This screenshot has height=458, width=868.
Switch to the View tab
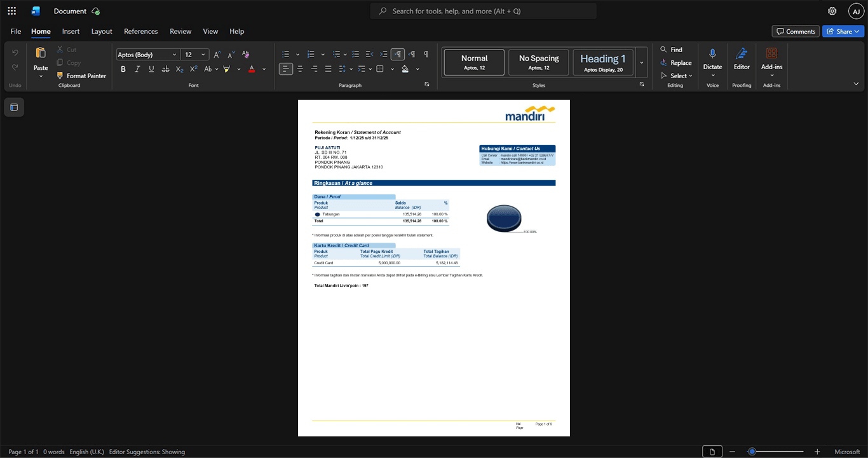tap(210, 31)
